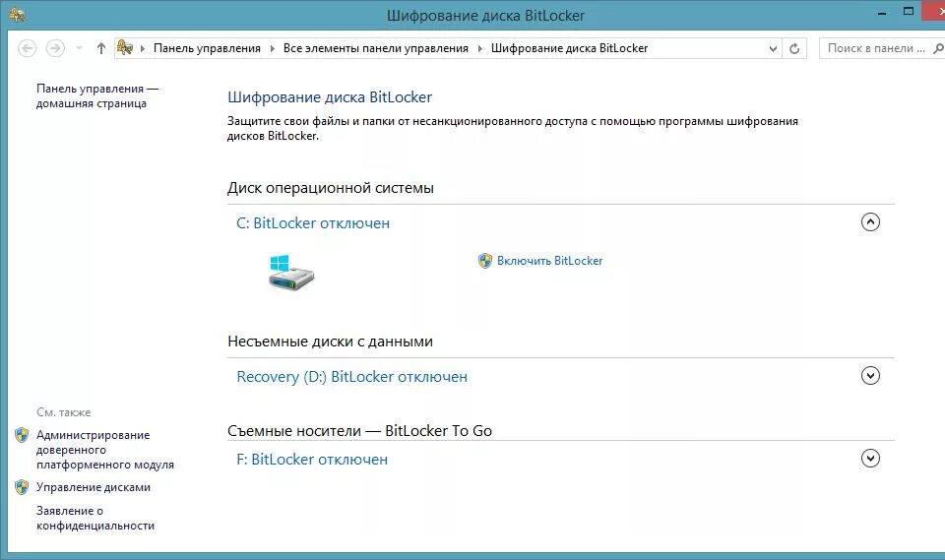Click 'Несъемные диски с данными' section title
945x560 pixels.
point(331,342)
